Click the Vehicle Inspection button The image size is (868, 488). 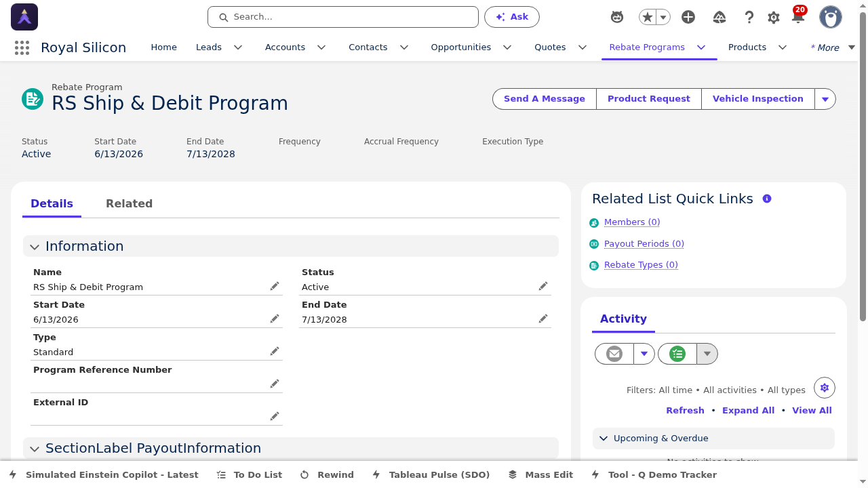758,99
